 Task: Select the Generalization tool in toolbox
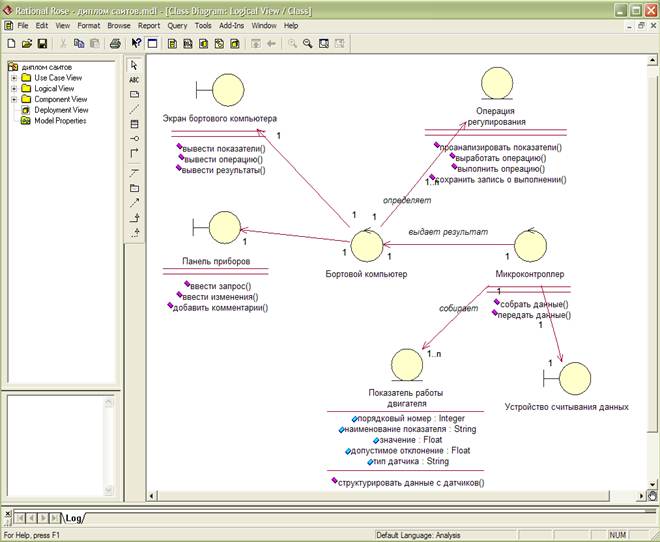(x=134, y=218)
